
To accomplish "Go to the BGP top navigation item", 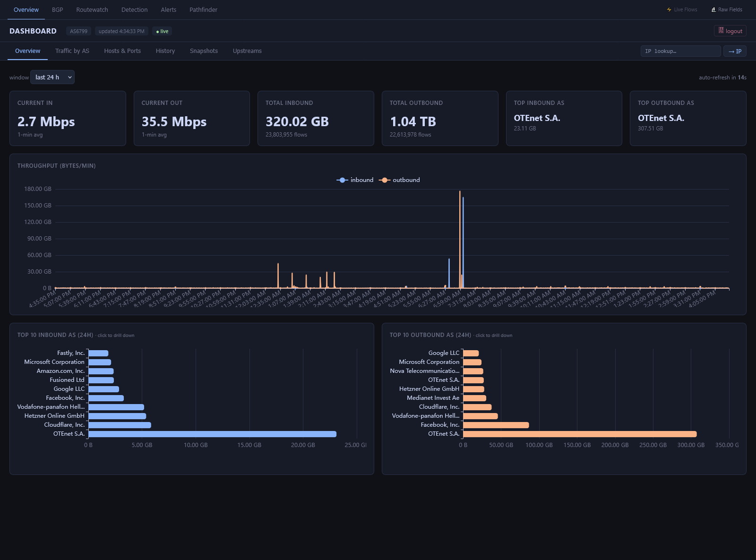I will [57, 9].
